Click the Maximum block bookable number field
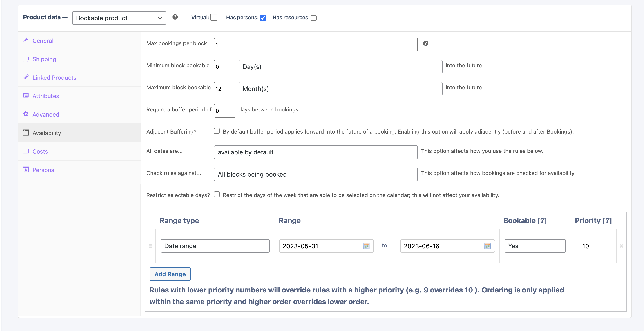The image size is (644, 331). [x=224, y=89]
